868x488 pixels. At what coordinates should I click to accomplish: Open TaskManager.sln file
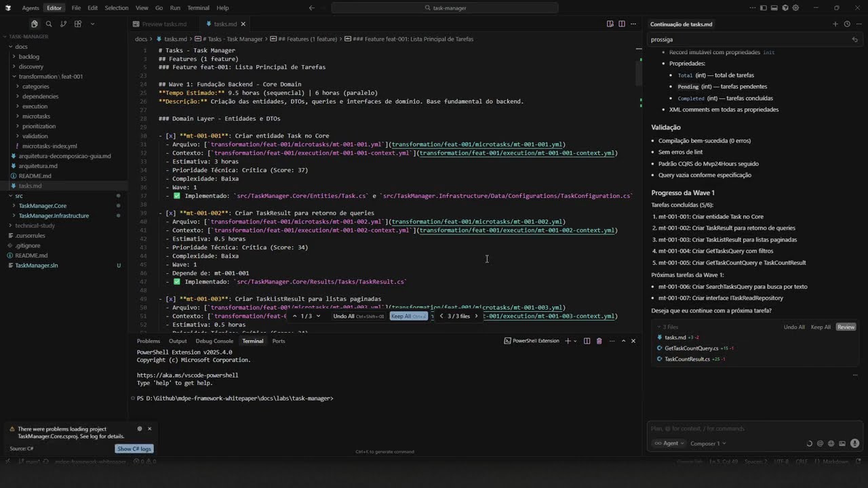click(37, 265)
